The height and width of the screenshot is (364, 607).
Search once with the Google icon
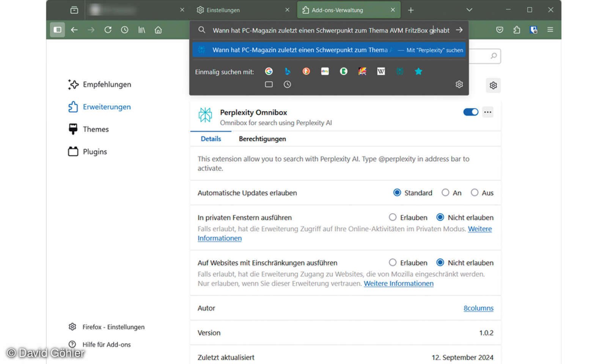tap(269, 71)
